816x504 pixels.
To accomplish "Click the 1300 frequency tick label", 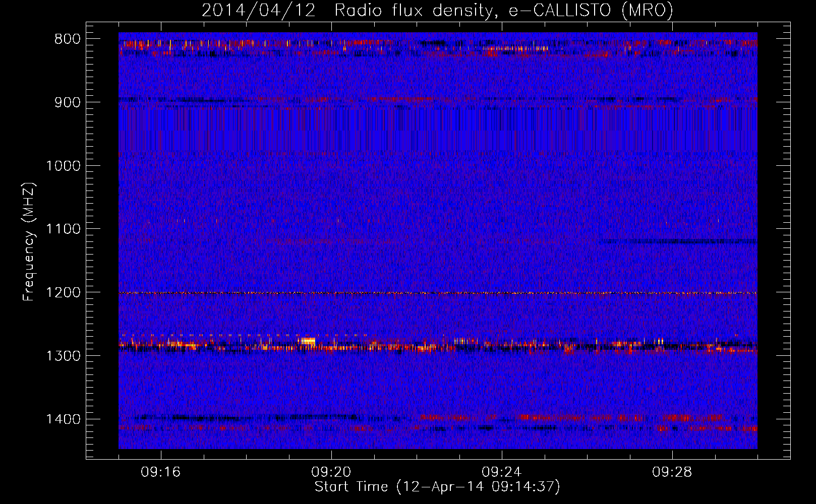I will [x=63, y=356].
